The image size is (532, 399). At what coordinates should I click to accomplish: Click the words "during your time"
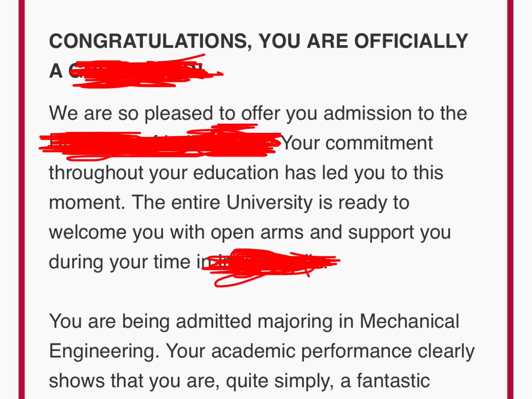click(x=119, y=262)
